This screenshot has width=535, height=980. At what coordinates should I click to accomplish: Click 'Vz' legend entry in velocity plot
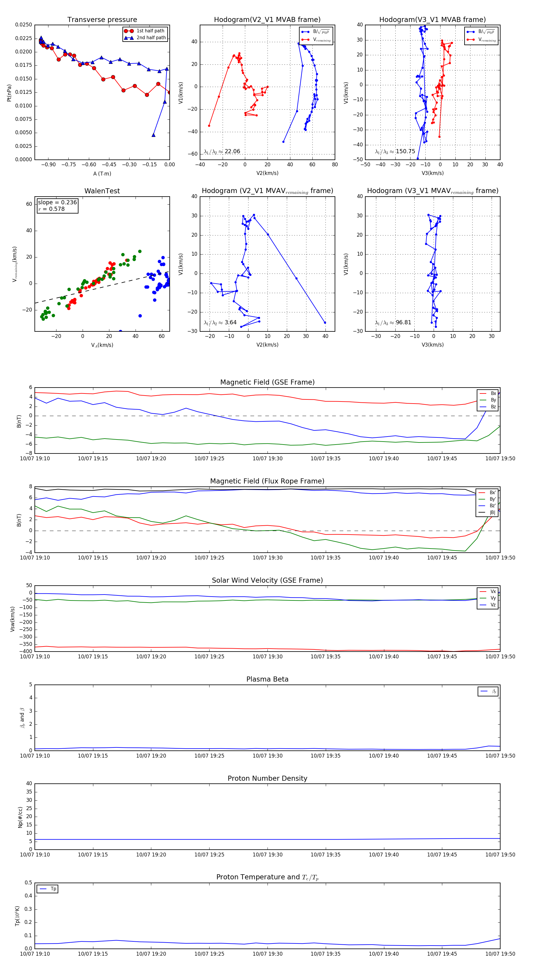(488, 605)
